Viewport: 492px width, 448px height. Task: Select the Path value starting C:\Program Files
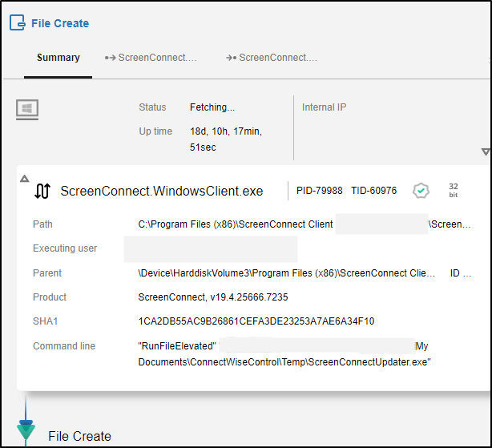[304, 224]
